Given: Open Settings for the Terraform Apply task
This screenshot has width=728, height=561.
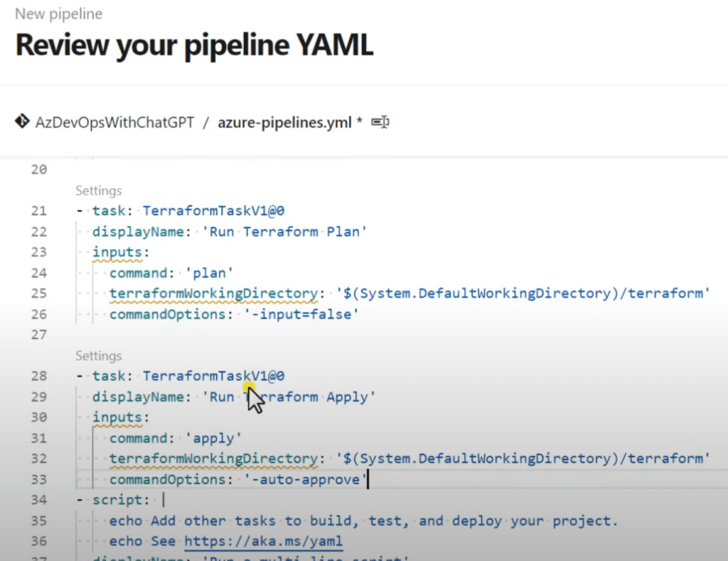Looking at the screenshot, I should click(99, 356).
